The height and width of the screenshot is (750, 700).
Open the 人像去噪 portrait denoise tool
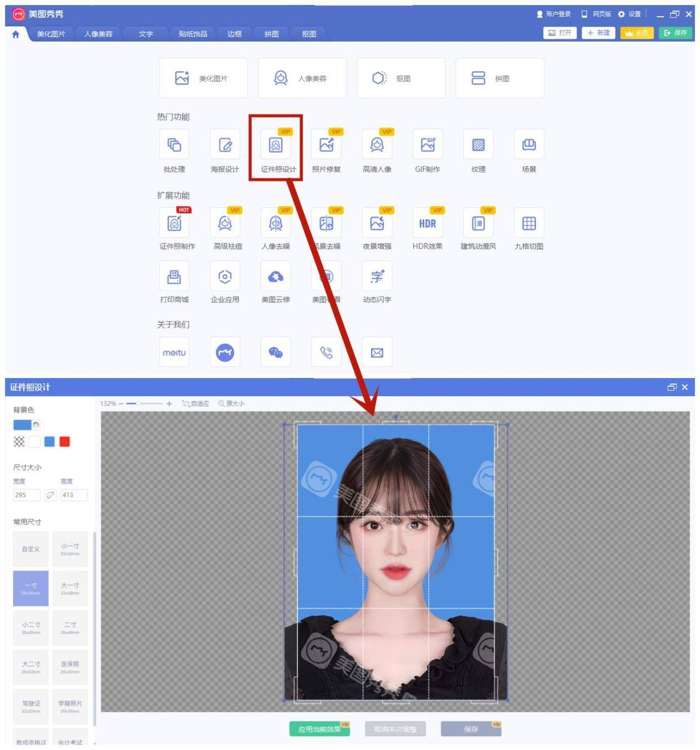[x=276, y=223]
